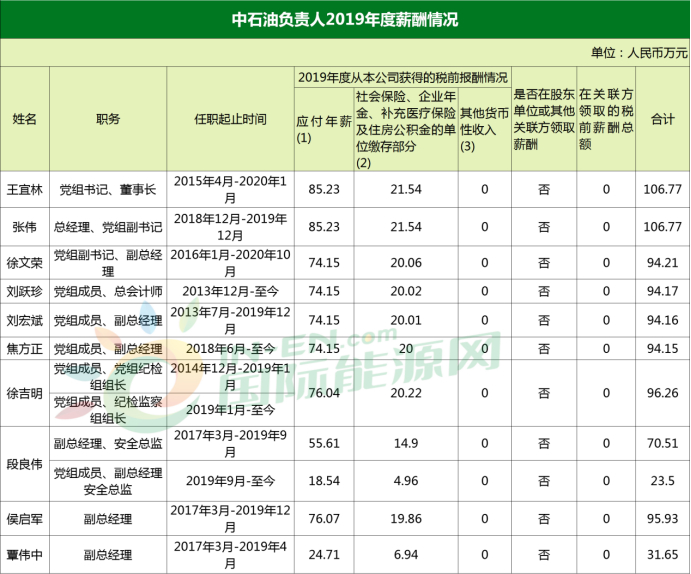Click 侯启军's position cell 副总经理
Screen dimensions: 691x574
[108, 519]
